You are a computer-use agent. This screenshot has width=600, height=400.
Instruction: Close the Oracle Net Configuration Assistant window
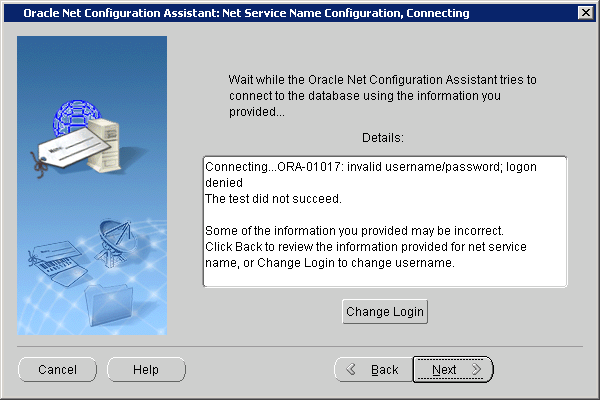585,13
